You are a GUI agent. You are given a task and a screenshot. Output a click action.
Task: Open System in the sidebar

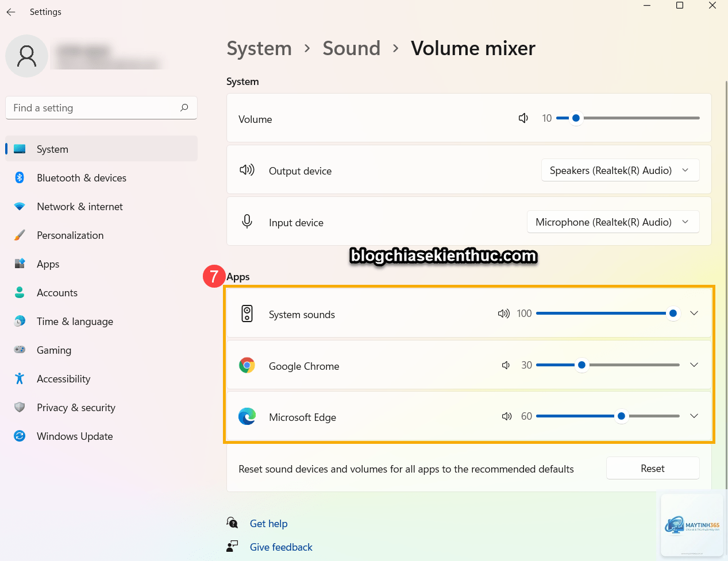pos(101,149)
